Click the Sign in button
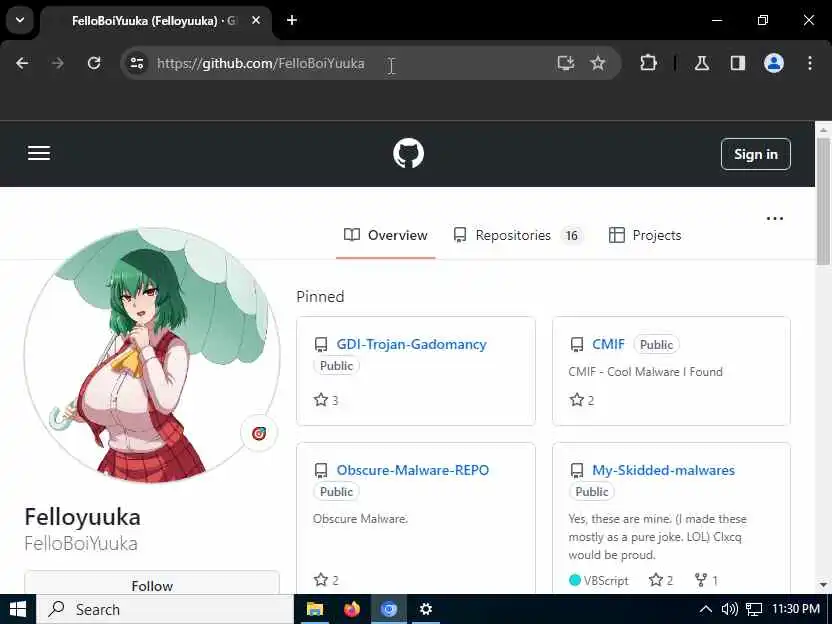Viewport: 832px width, 624px height. click(x=756, y=154)
